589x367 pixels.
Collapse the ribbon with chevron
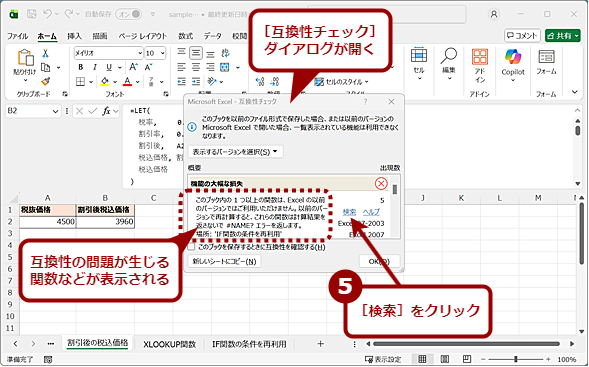tap(575, 92)
